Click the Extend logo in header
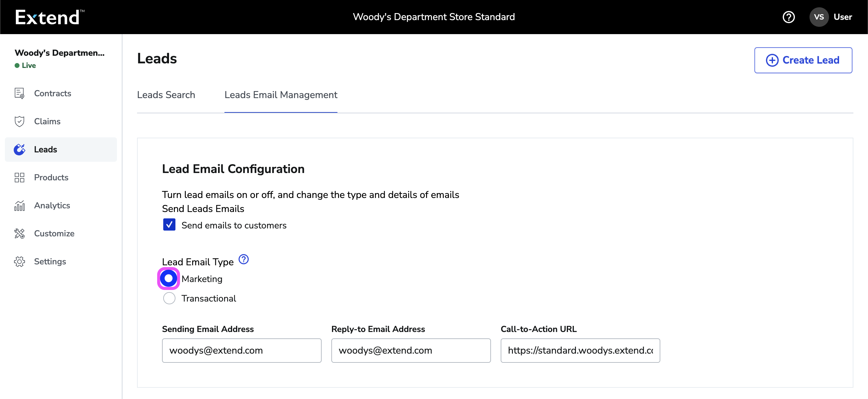This screenshot has width=868, height=399. pos(50,17)
